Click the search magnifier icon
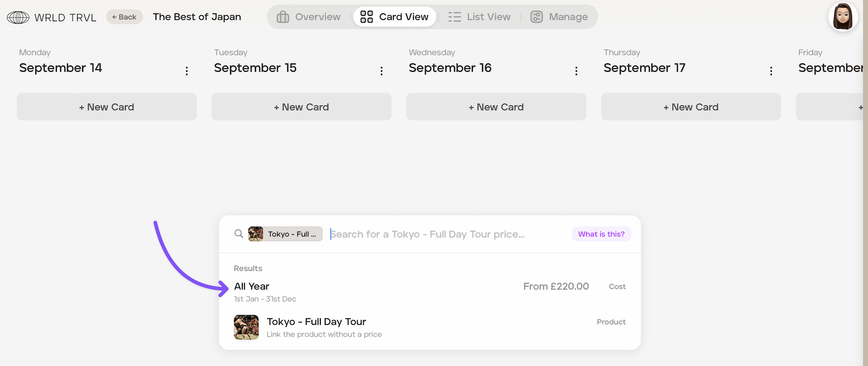Image resolution: width=868 pixels, height=366 pixels. pos(238,234)
